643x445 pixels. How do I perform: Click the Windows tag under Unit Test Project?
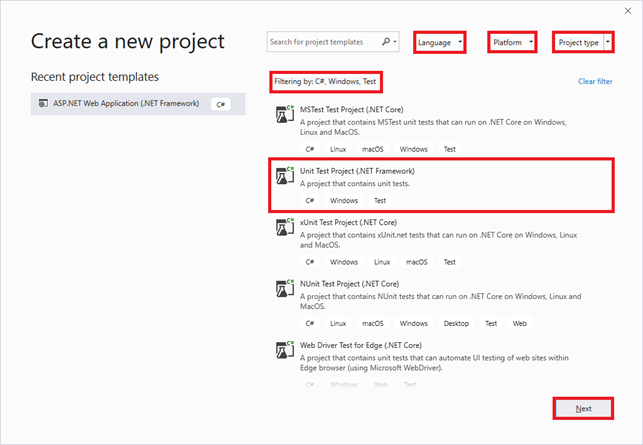(x=344, y=201)
